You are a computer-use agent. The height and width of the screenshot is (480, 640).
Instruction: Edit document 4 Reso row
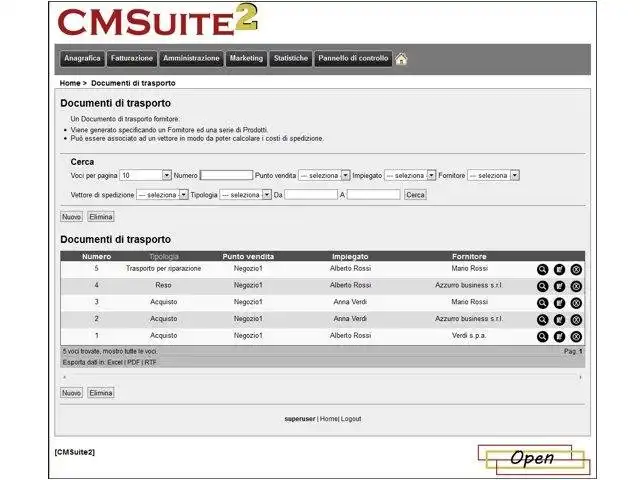559,286
